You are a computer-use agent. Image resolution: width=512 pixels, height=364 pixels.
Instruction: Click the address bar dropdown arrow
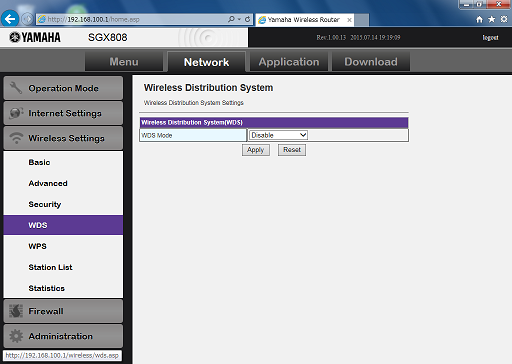pos(239,19)
